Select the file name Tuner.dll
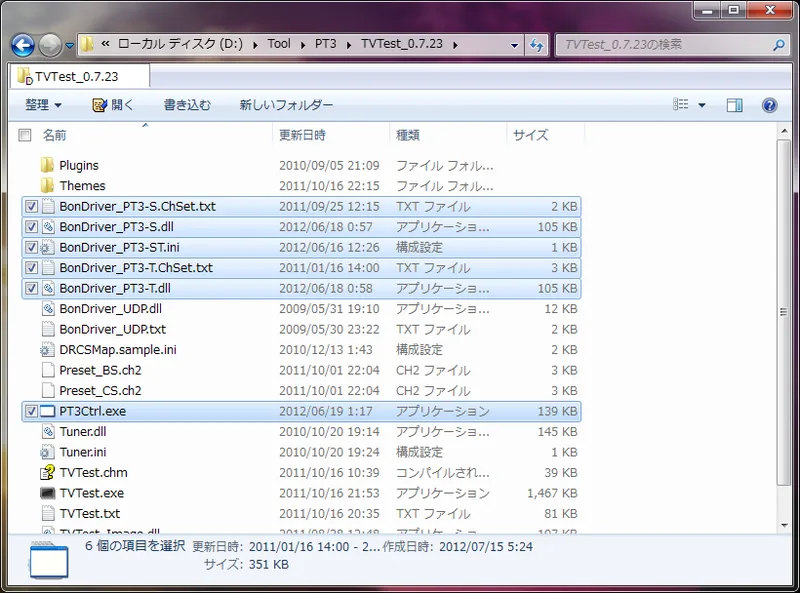The height and width of the screenshot is (593, 800). click(83, 432)
